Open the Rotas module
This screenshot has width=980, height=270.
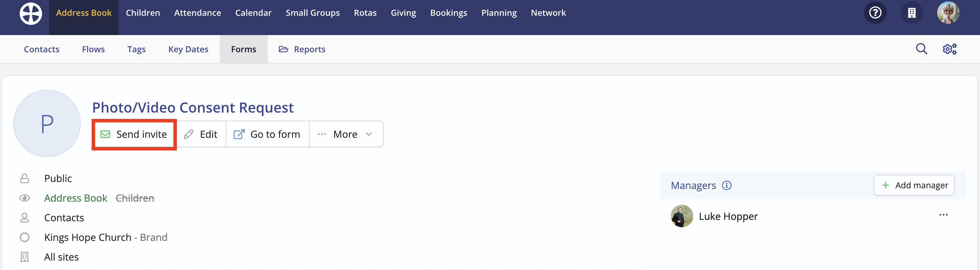click(365, 13)
